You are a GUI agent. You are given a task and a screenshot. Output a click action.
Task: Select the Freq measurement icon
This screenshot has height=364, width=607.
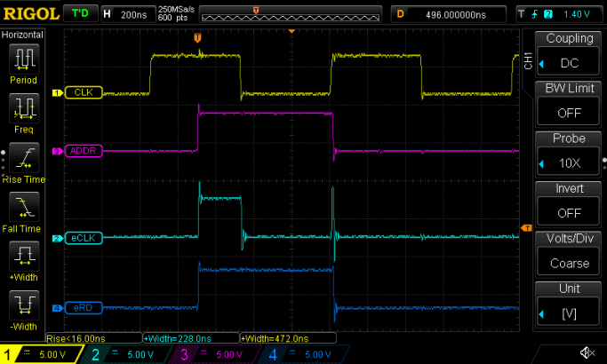click(24, 108)
